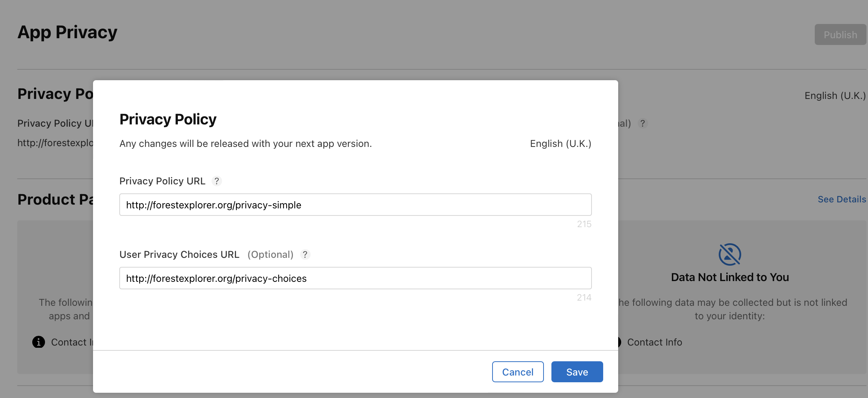Open the See Details link
Image resolution: width=868 pixels, height=398 pixels.
click(841, 199)
